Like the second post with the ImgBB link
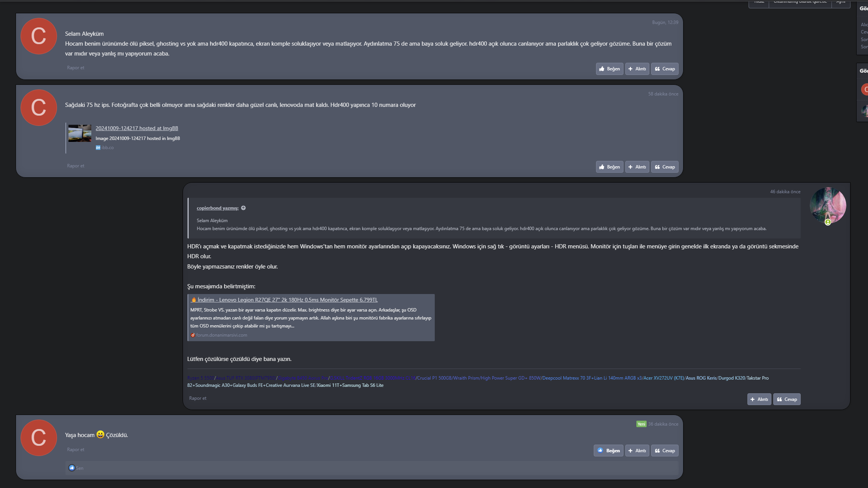The width and height of the screenshot is (868, 488). tap(609, 167)
